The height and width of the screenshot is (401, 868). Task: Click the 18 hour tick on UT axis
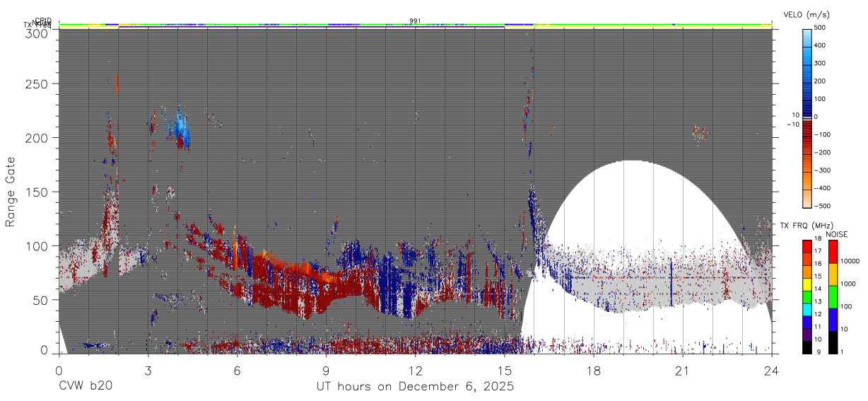tap(593, 370)
